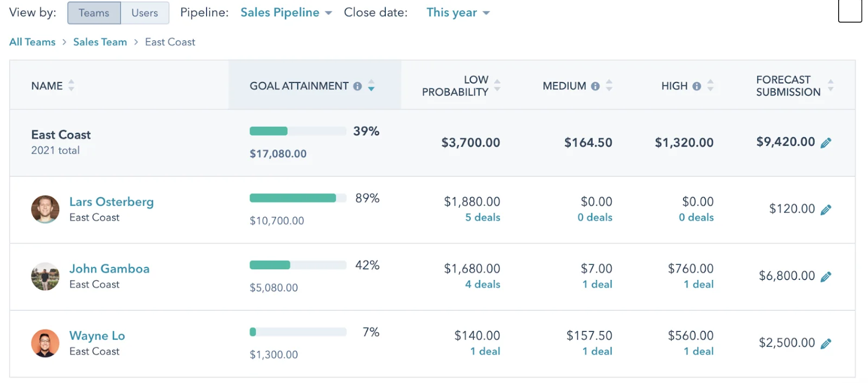
Task: Toggle sorting on the Forecast Submission column
Action: [x=830, y=85]
